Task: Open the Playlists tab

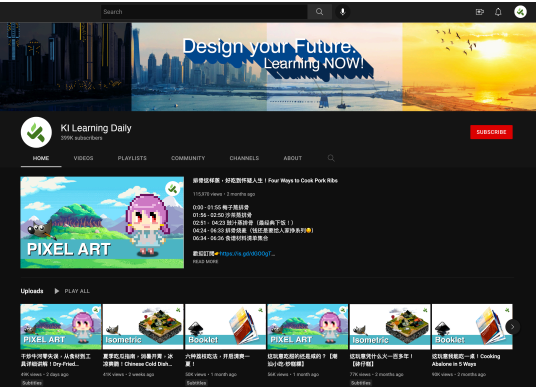Action: click(132, 158)
